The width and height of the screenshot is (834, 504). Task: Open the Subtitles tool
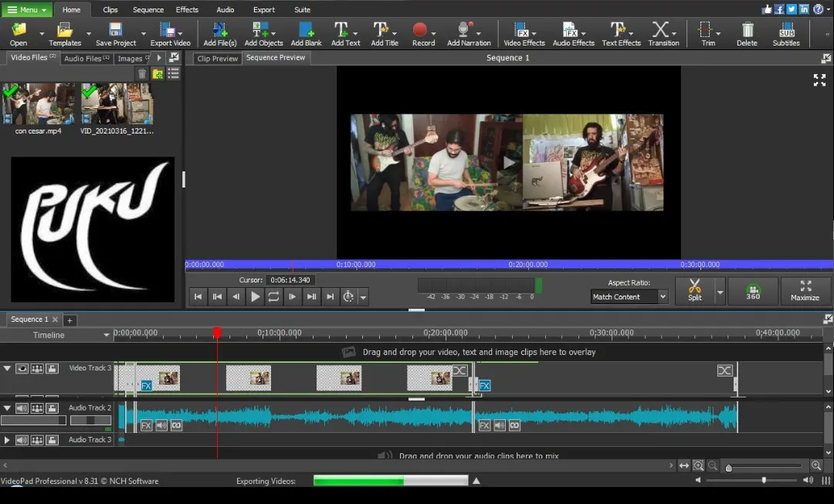(786, 33)
